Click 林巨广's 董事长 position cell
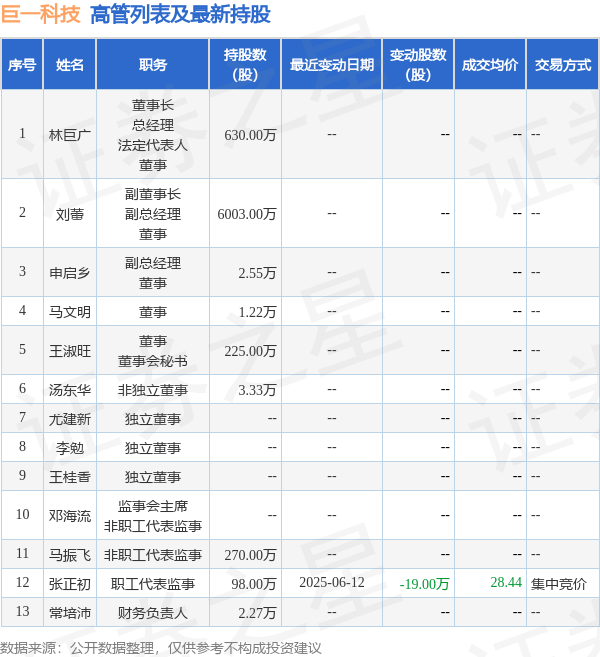 click(153, 135)
